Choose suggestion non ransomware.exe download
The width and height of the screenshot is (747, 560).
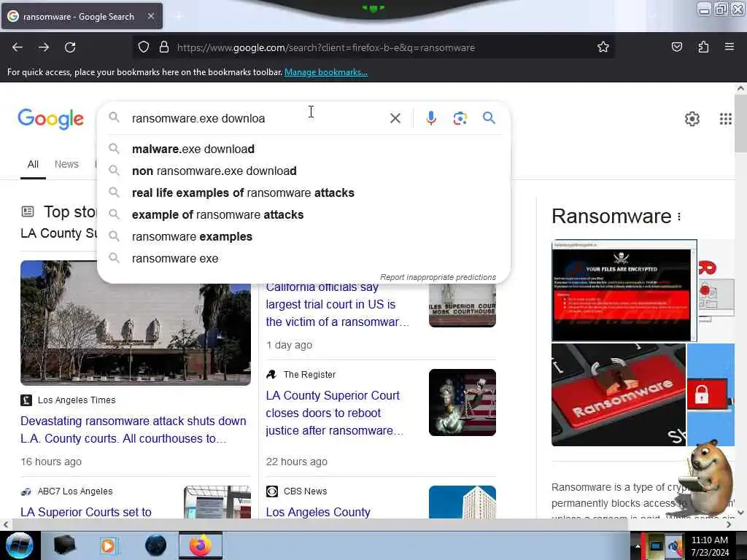(x=303, y=171)
